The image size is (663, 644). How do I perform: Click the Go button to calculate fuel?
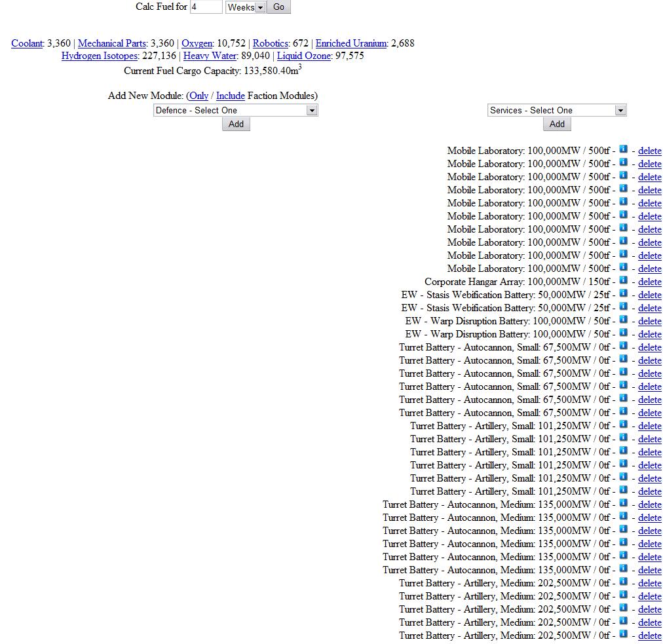pos(278,7)
